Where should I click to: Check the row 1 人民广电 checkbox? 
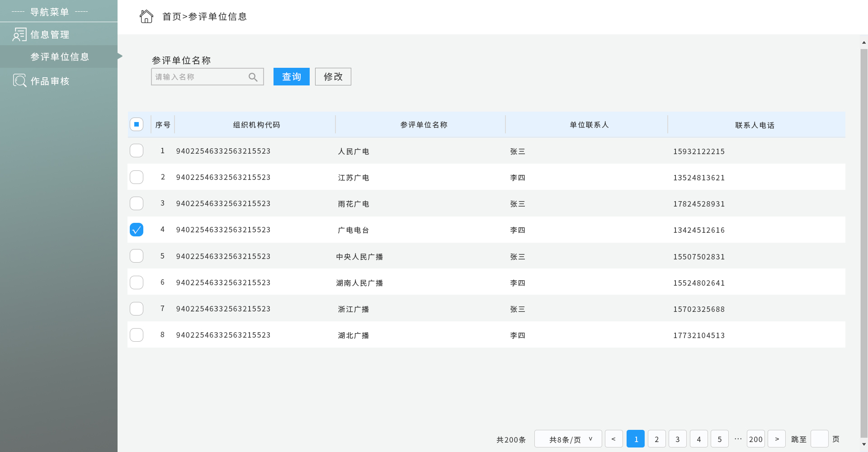(x=137, y=151)
